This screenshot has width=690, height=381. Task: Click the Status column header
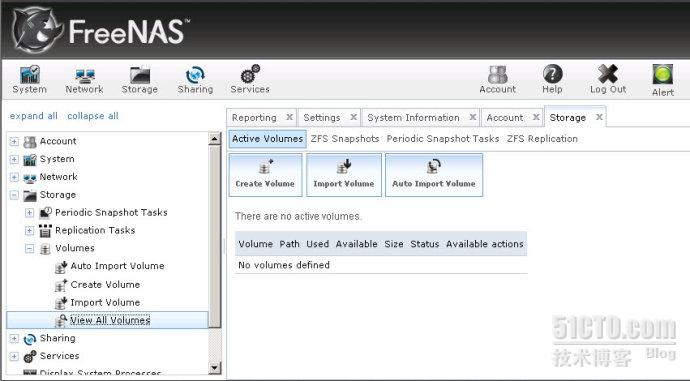(x=425, y=244)
